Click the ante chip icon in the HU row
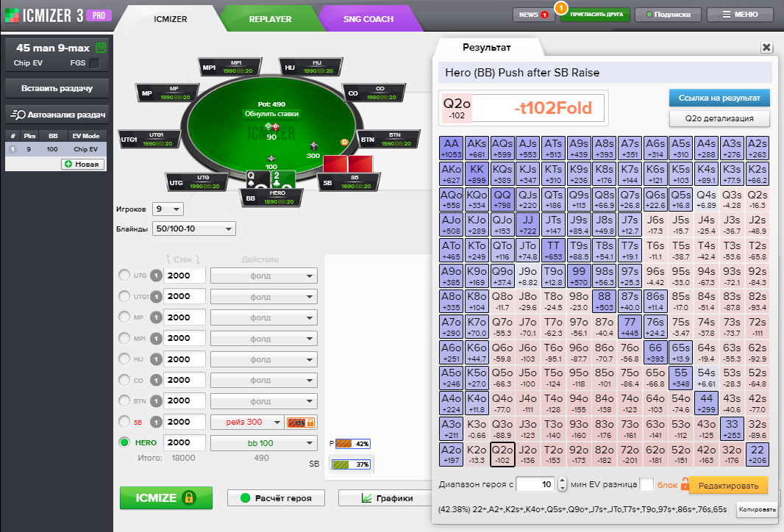 (156, 359)
